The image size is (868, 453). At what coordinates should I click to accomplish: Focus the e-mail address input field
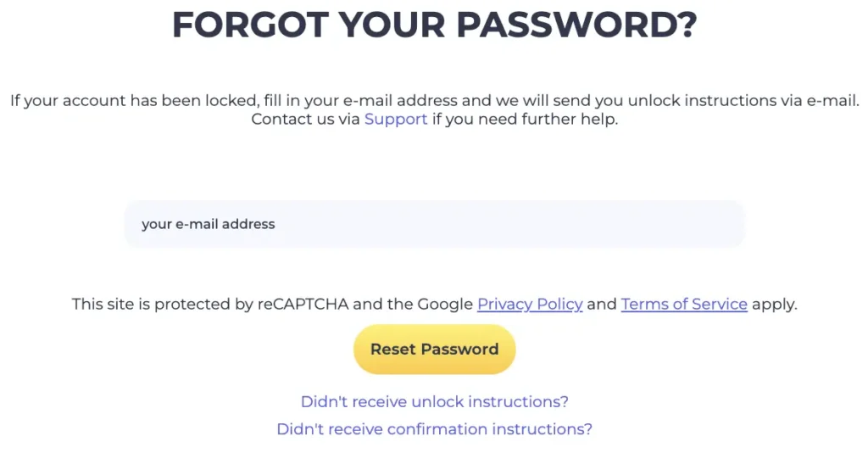point(434,225)
